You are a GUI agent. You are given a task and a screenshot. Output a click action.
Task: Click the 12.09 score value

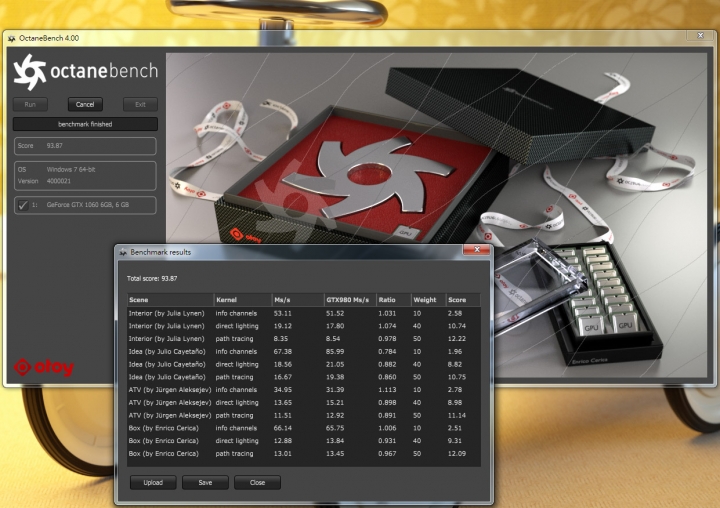457,453
